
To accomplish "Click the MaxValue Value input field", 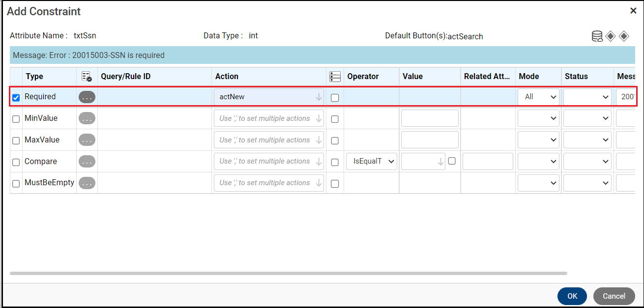I will click(x=430, y=140).
